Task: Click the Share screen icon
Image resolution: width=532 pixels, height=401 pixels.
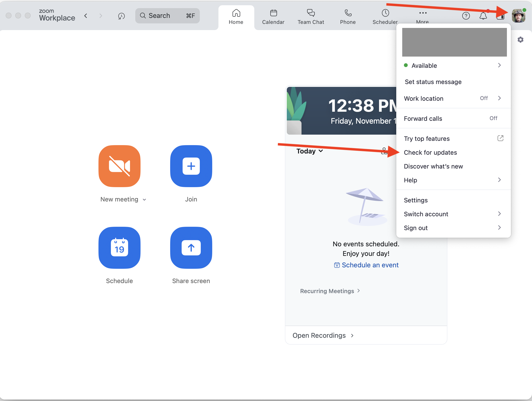Action: [x=191, y=248]
